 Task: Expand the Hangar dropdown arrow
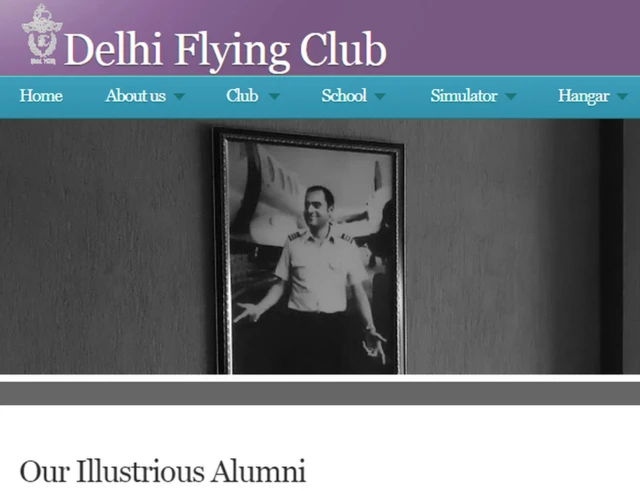tap(622, 96)
